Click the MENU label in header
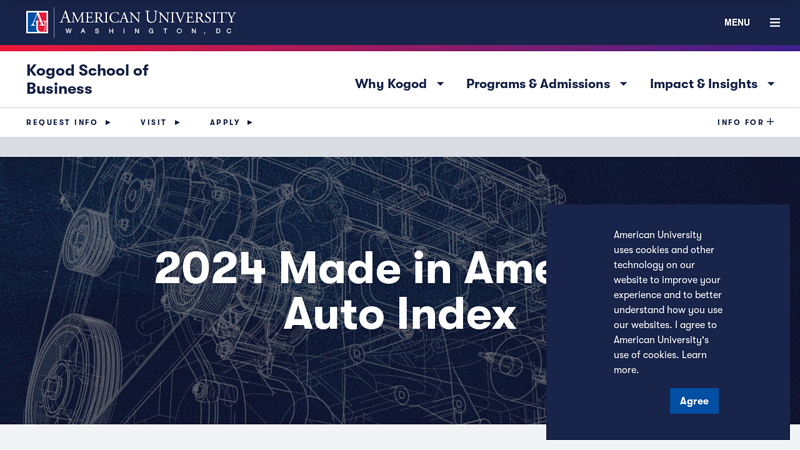Image resolution: width=800 pixels, height=450 pixels. [x=737, y=22]
